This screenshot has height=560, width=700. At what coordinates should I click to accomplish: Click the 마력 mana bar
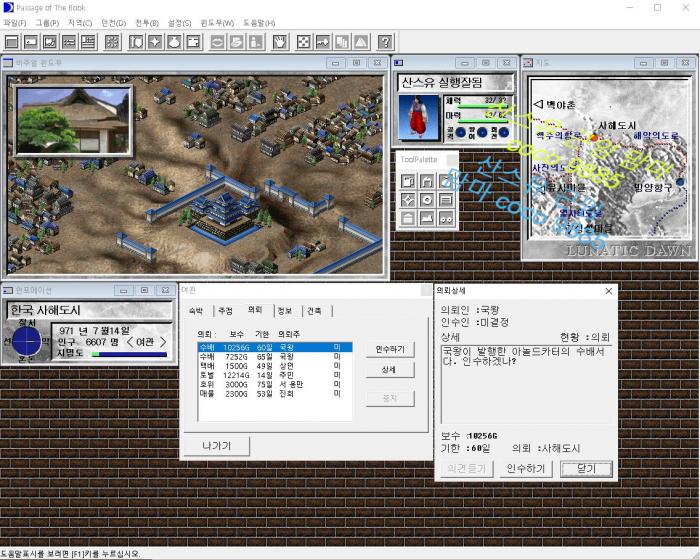pos(483,121)
